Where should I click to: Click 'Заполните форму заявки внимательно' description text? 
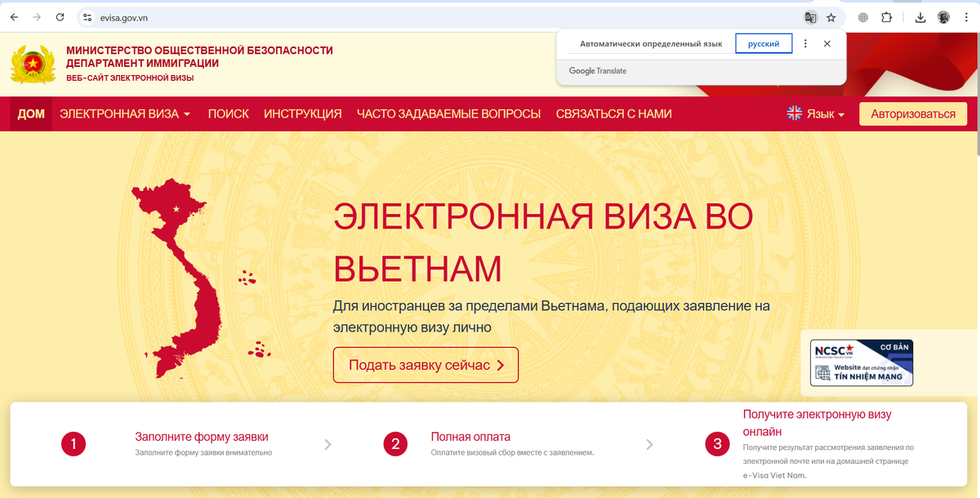[x=203, y=452]
